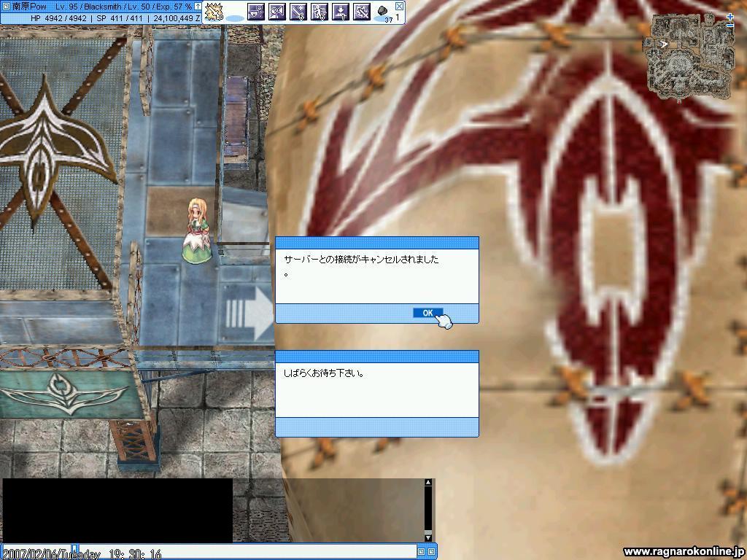This screenshot has height=560, width=747.
Task: Click the whisper target name field in chat bar
Action: pyautogui.click(x=37, y=551)
